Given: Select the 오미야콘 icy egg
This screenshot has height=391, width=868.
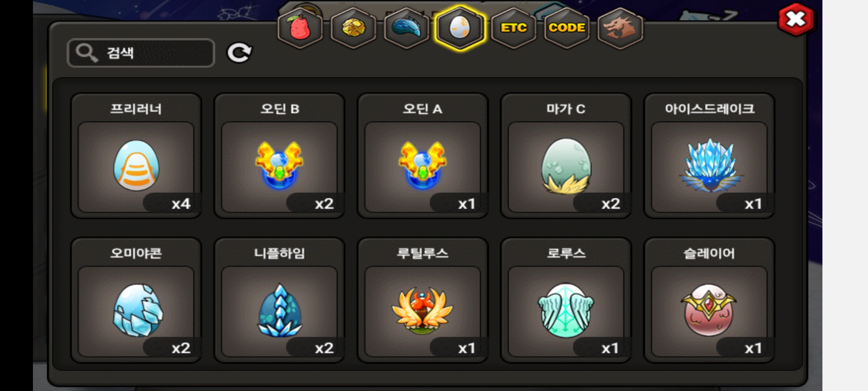Looking at the screenshot, I should [x=136, y=300].
